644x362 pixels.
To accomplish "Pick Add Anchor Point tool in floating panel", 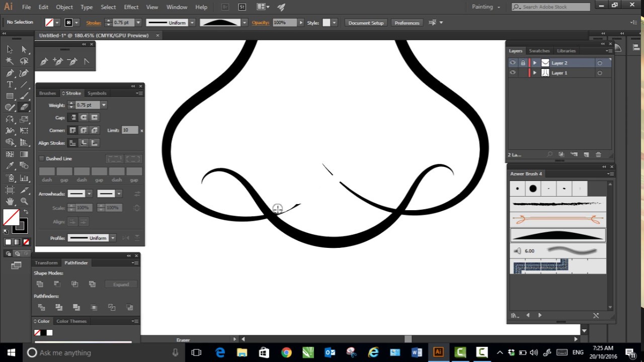I will [58, 61].
